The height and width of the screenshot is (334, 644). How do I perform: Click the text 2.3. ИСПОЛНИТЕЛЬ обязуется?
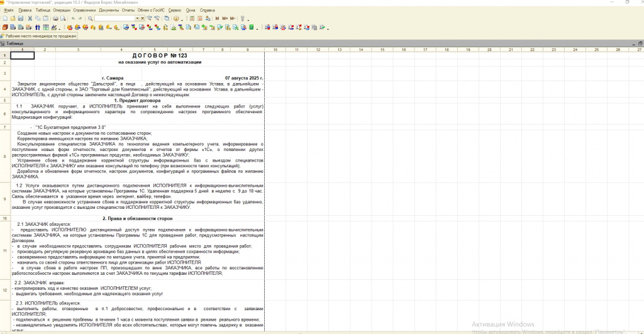48,303
